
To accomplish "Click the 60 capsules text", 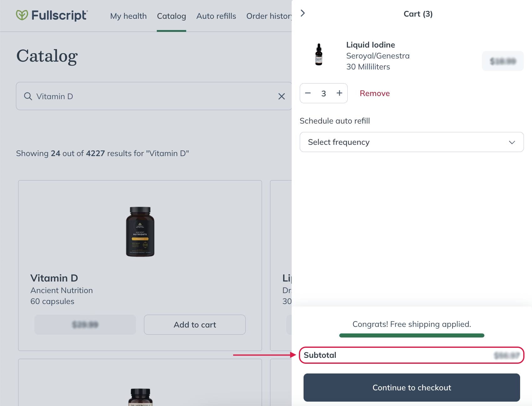I will pos(52,301).
